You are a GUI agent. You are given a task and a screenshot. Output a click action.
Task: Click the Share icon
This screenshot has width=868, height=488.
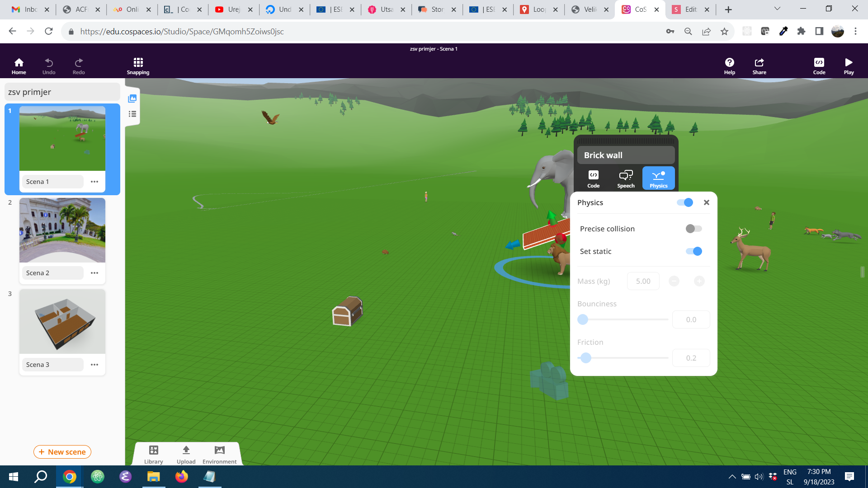click(x=759, y=66)
